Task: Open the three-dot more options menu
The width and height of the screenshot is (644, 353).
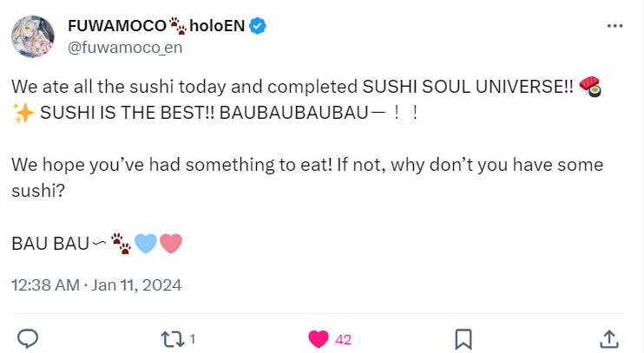Action: (614, 26)
